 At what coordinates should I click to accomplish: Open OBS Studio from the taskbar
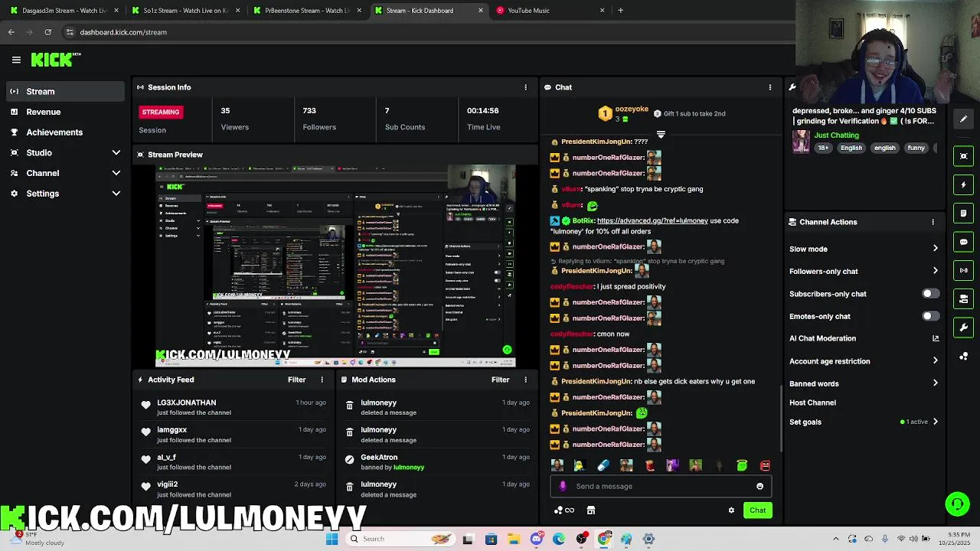582,539
